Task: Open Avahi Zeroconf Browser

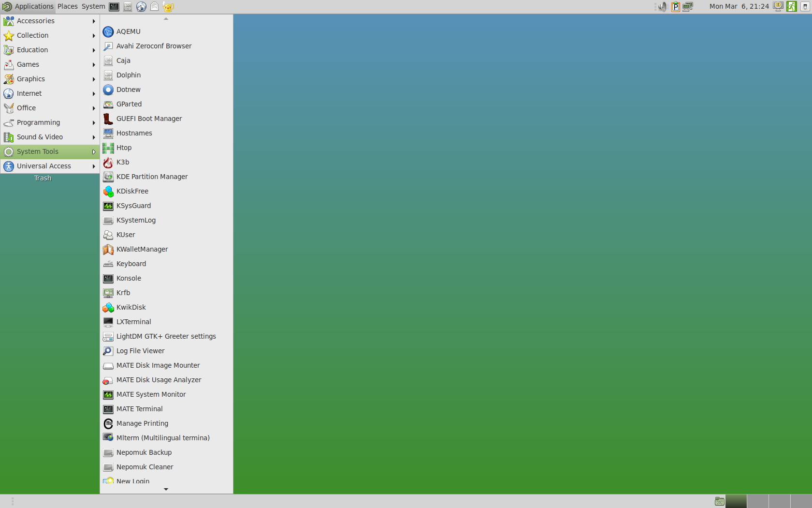Action: point(166,46)
